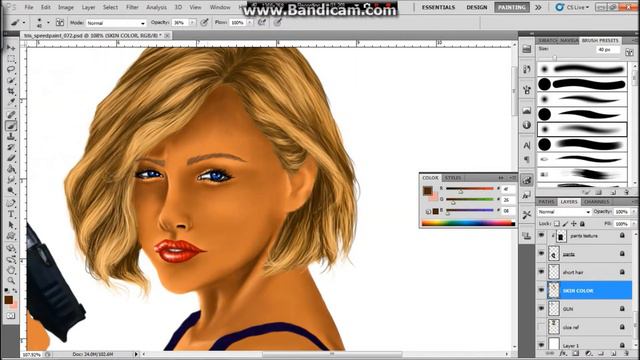This screenshot has height=360, width=640.
Task: Show the size ref layer
Action: tap(541, 327)
